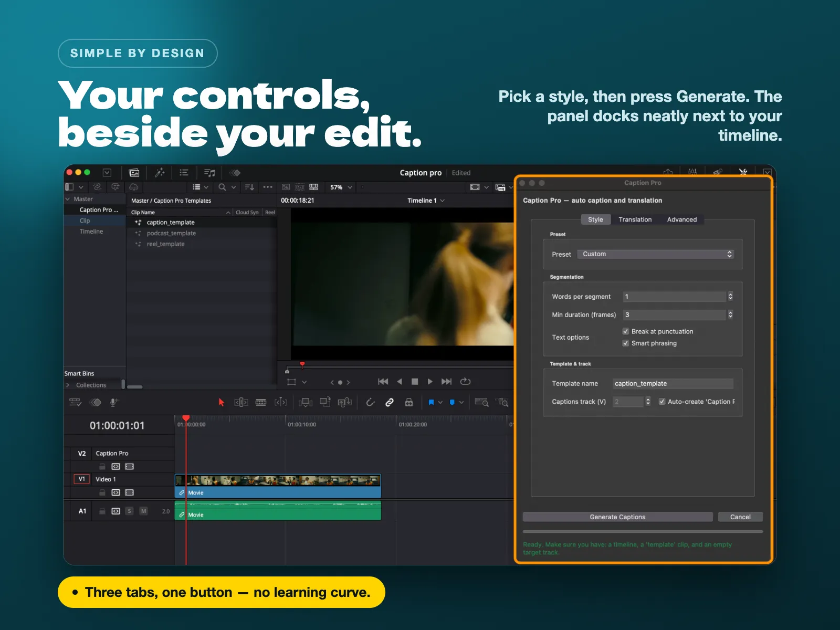Select the Dynamic trim mode tool

coord(261,402)
